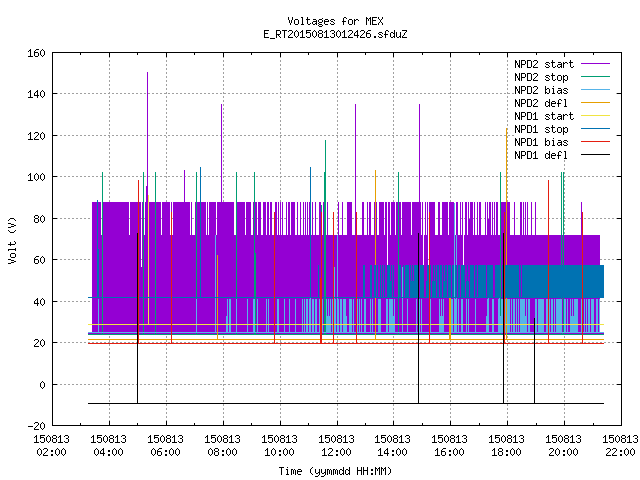
Task: Click the 80 y-axis tick value
Action: pyautogui.click(x=39, y=219)
